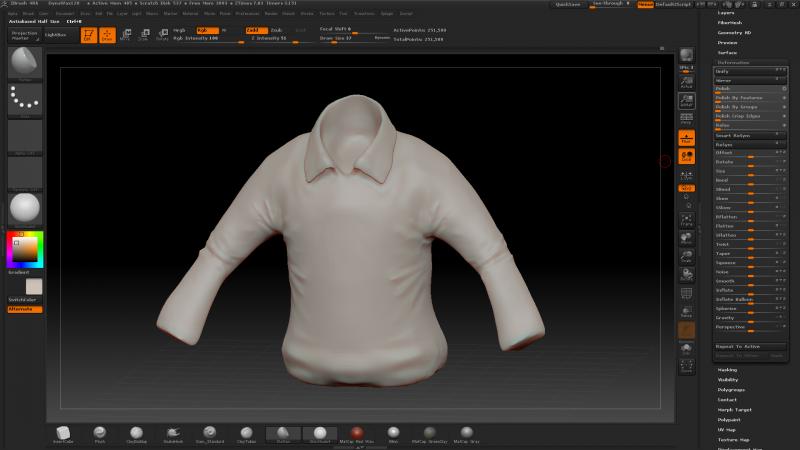Screen dimensions: 800x450
Task: Activate the Edit mode button
Action: coord(88,35)
